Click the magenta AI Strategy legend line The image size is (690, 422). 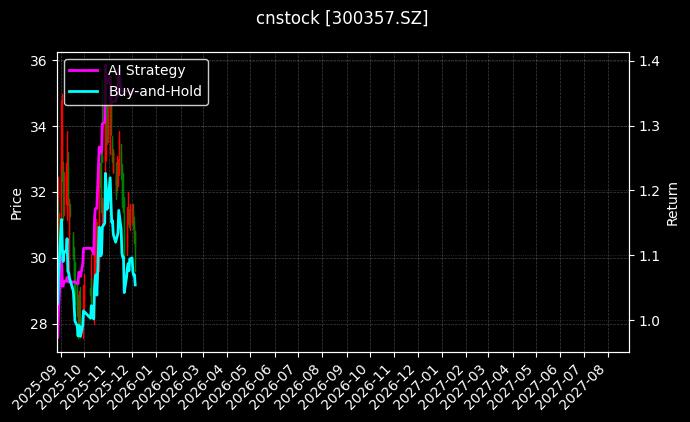84,70
